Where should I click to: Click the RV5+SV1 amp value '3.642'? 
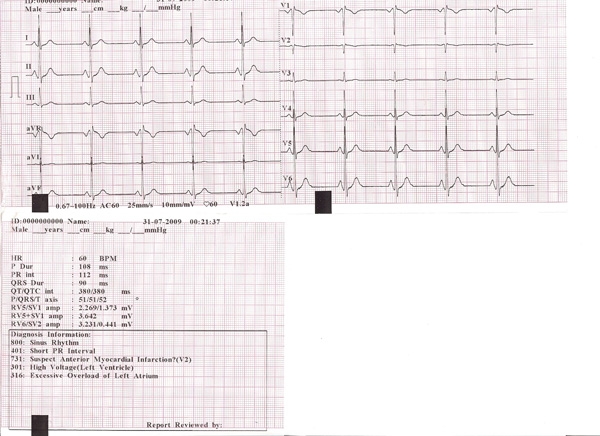(x=87, y=316)
